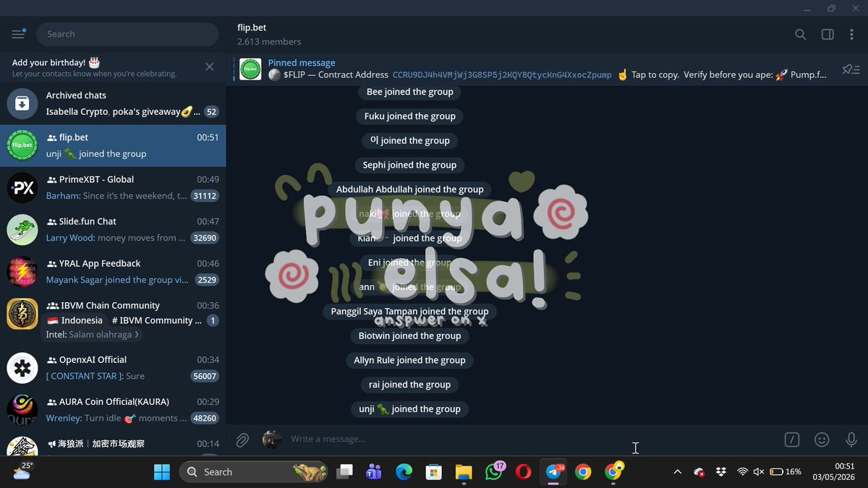The height and width of the screenshot is (488, 868).
Task: Open Dropbox tray icon
Action: 720,472
